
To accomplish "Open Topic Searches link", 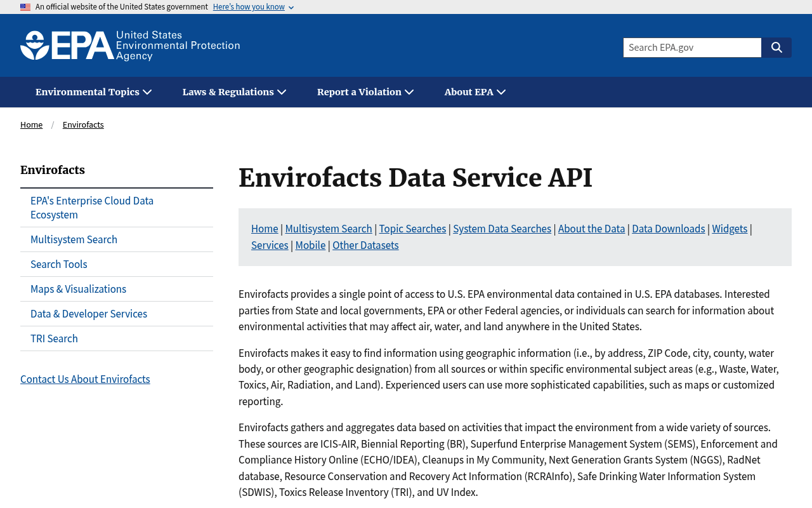I will click(x=412, y=229).
